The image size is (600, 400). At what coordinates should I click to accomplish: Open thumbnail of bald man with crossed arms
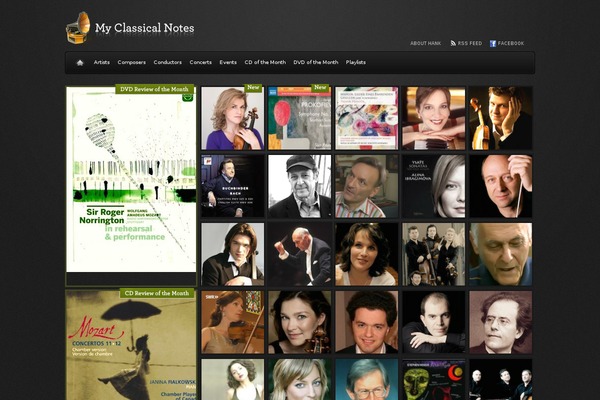[434, 322]
